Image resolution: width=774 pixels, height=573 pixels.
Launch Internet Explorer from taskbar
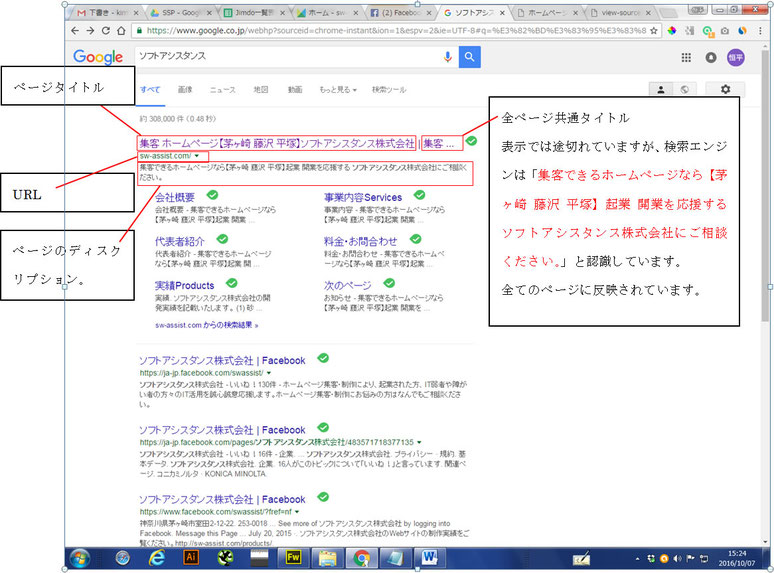(157, 558)
